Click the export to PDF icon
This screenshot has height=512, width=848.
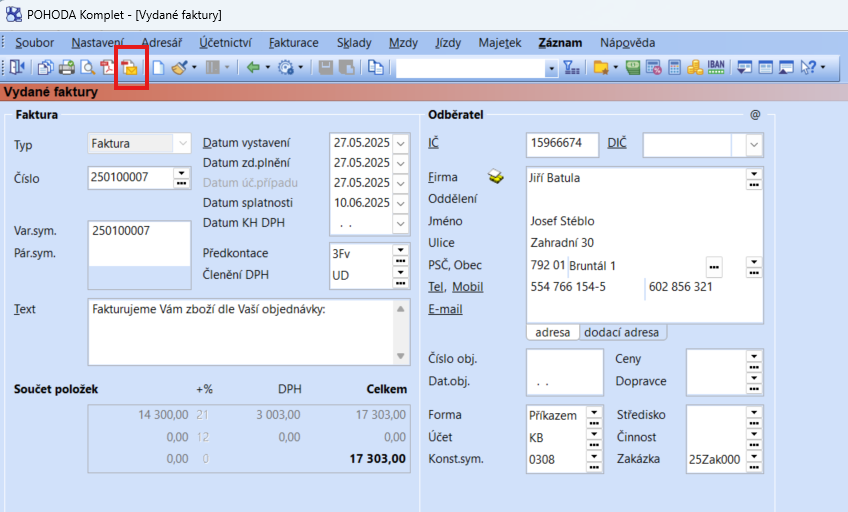[108, 68]
